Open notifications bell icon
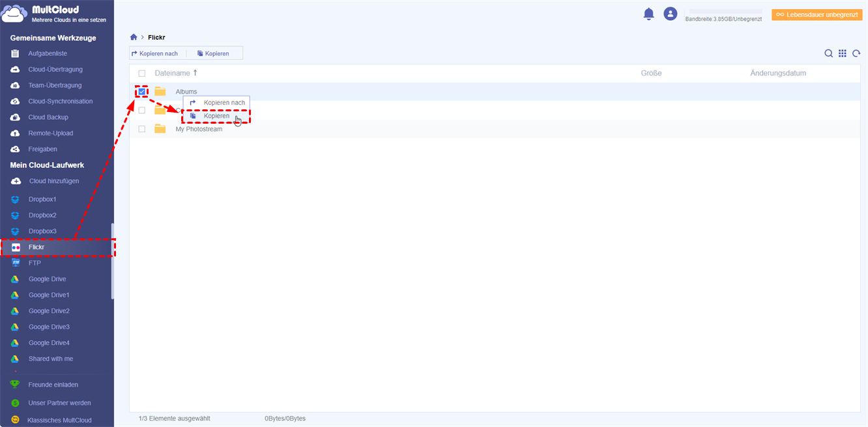This screenshot has height=427, width=868. pos(648,14)
